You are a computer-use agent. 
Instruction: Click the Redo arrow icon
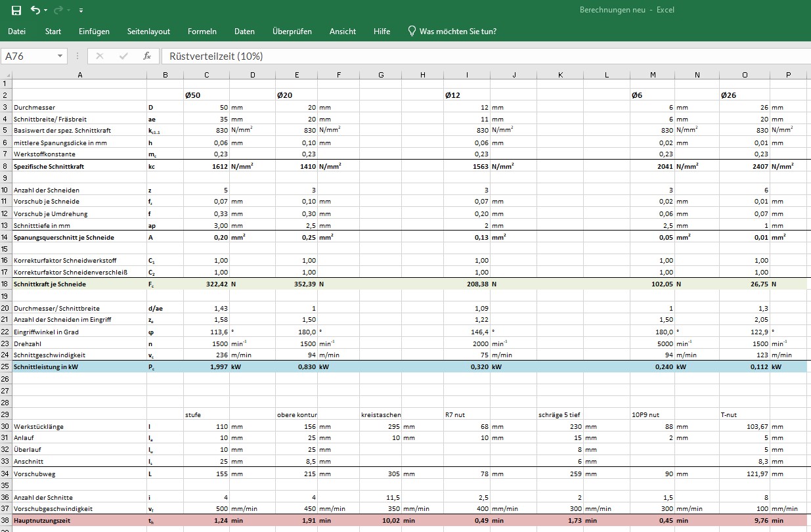[x=58, y=10]
